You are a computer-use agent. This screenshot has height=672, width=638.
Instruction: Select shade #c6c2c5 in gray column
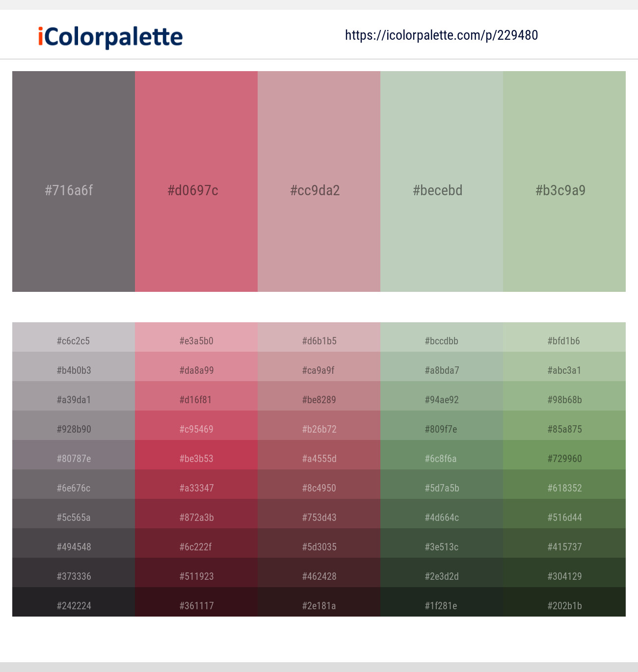pos(74,337)
